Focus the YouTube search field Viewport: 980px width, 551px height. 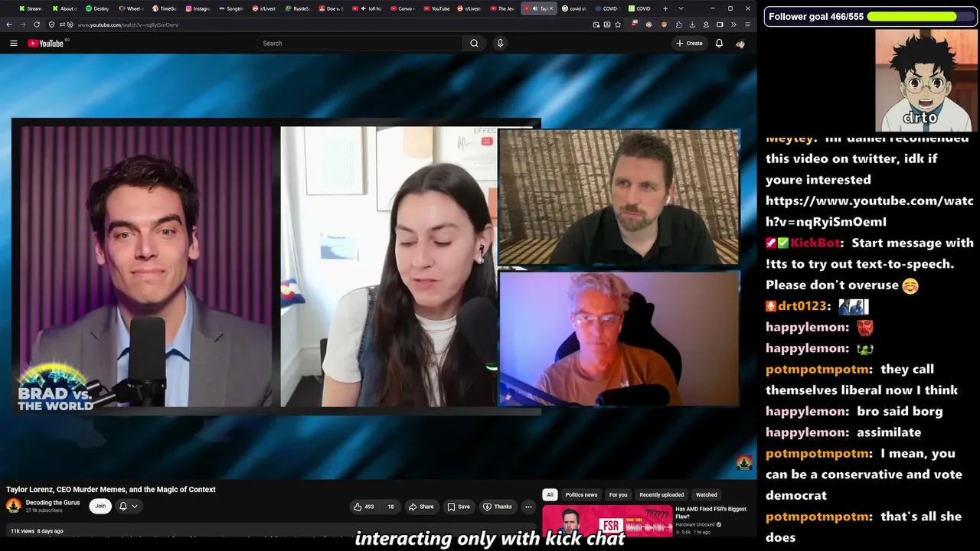coord(361,44)
